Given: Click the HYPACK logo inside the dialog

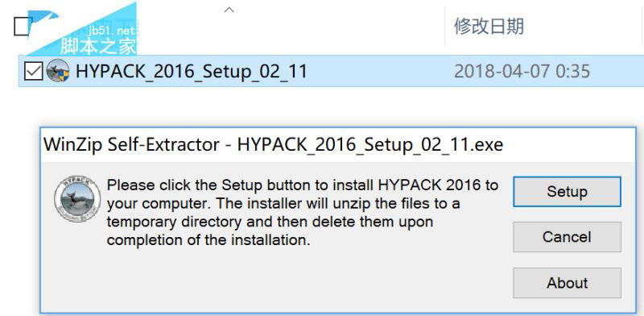Looking at the screenshot, I should point(77,199).
